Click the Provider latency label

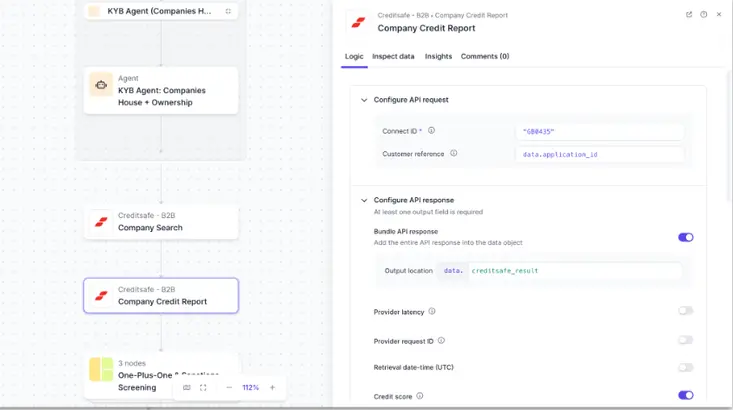pos(399,312)
